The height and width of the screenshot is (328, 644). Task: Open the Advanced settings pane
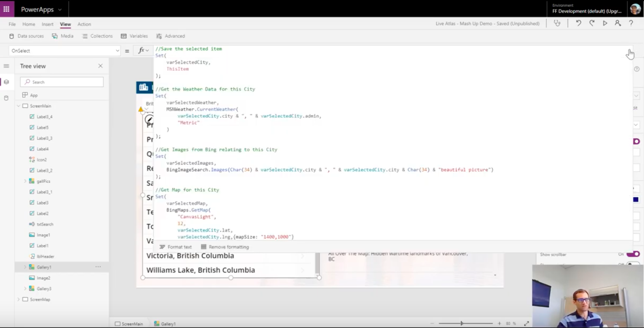click(170, 36)
